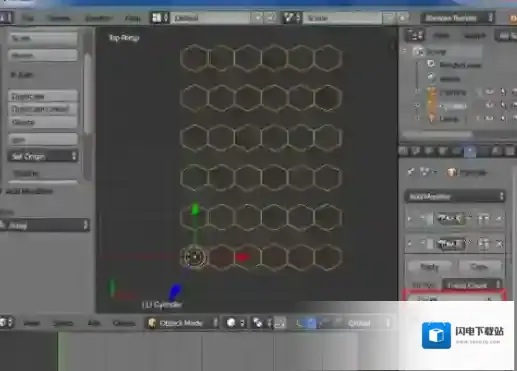This screenshot has width=517, height=371.
Task: Collapse the Scene tree item in Outliner
Action: coord(405,52)
